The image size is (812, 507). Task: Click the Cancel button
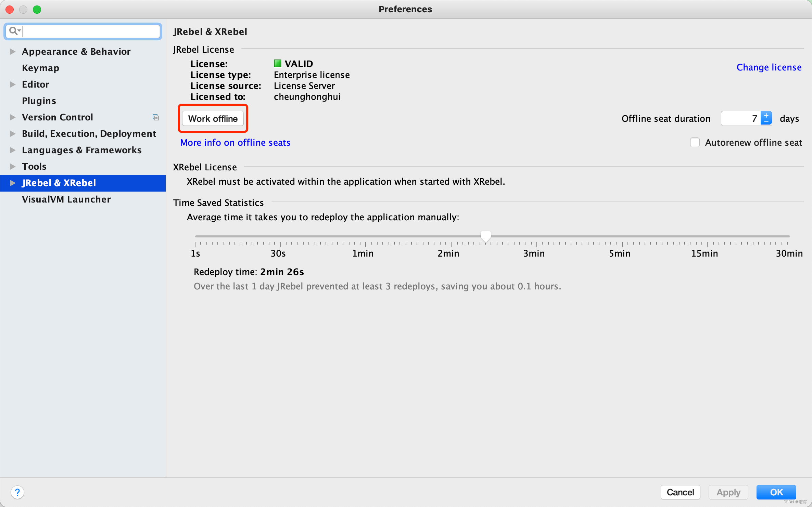[x=680, y=492]
